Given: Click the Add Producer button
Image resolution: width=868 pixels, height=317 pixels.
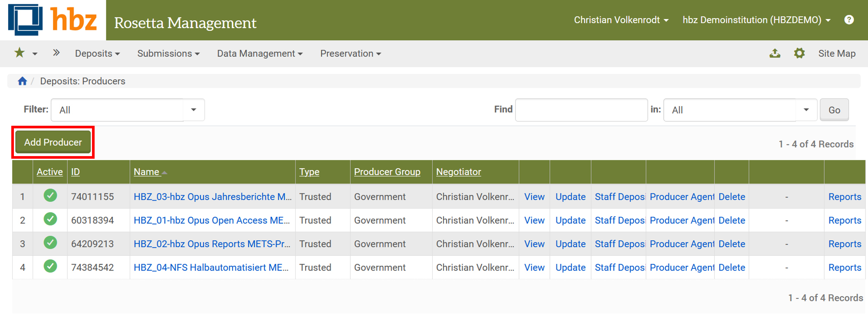Looking at the screenshot, I should tap(53, 142).
